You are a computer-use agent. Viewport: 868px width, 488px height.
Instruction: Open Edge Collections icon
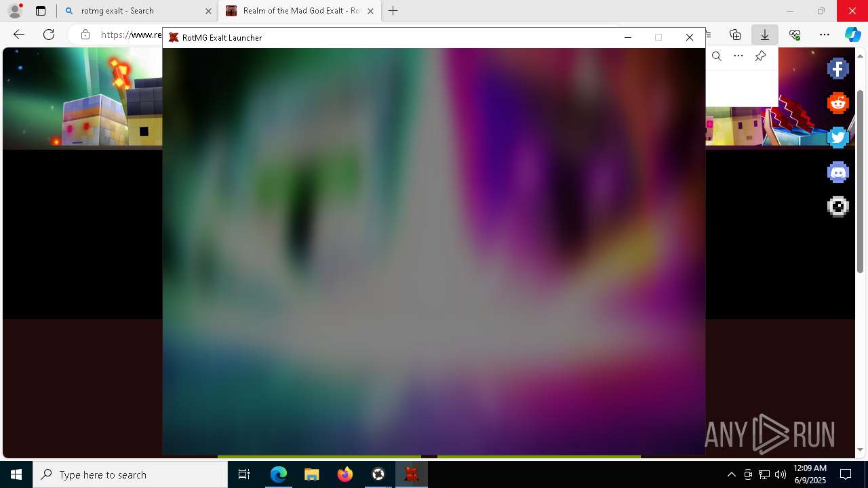(x=735, y=35)
